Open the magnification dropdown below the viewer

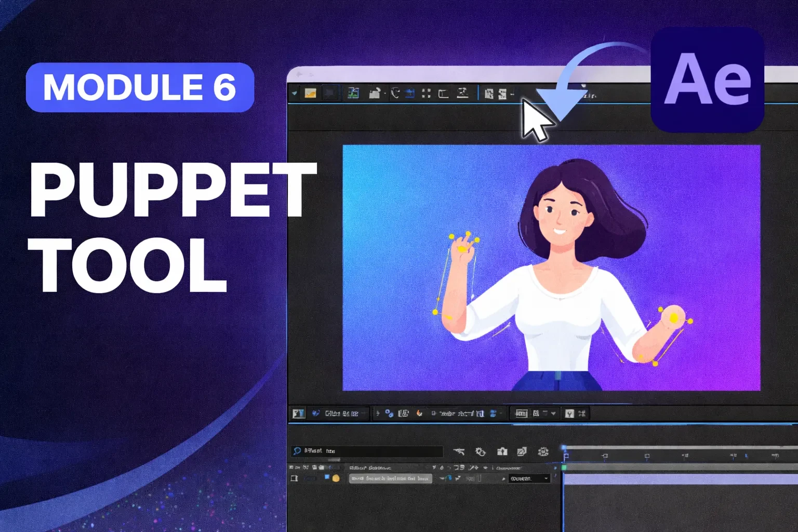click(x=341, y=414)
